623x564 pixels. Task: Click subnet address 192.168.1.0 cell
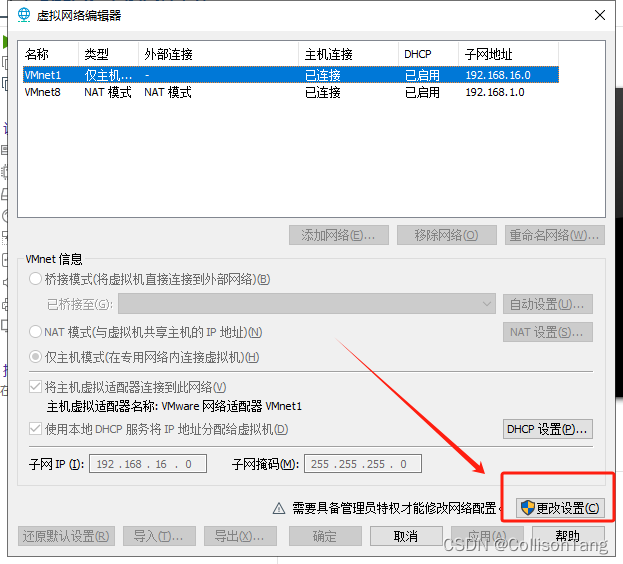click(x=495, y=92)
